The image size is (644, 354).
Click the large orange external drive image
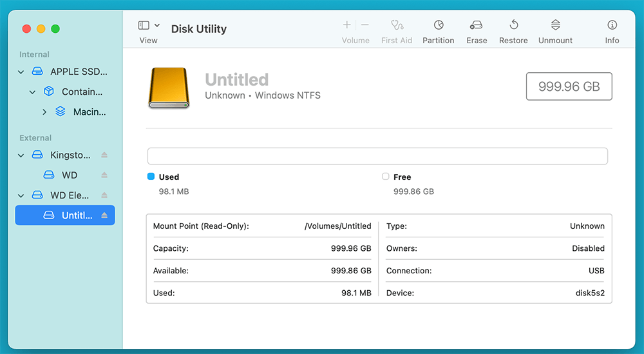tap(169, 88)
